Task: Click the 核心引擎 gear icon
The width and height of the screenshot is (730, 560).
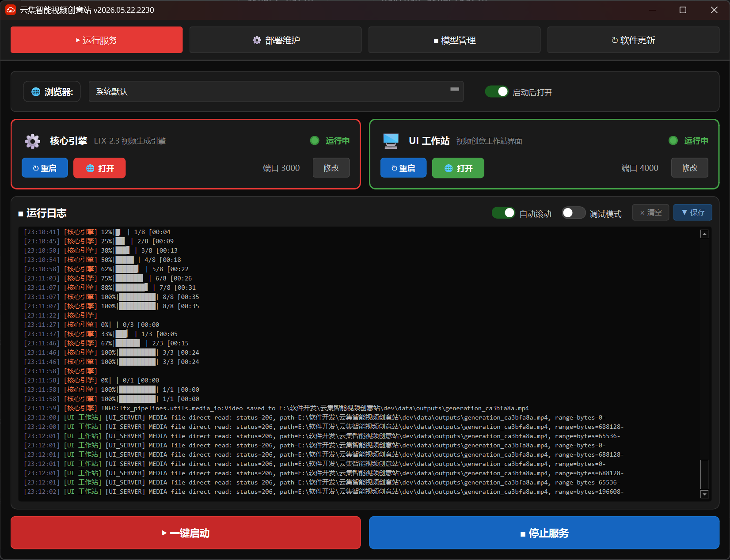Action: [32, 141]
